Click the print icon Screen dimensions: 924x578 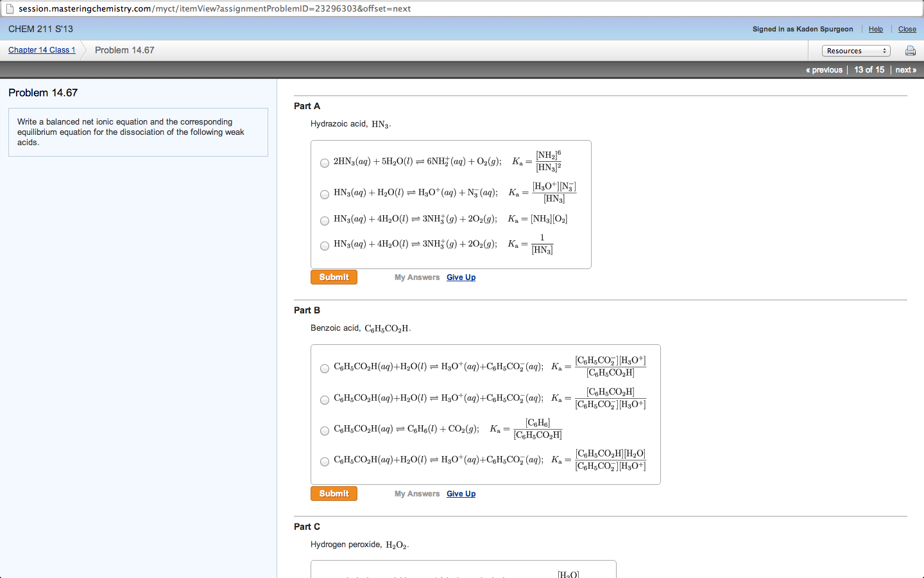(x=910, y=50)
